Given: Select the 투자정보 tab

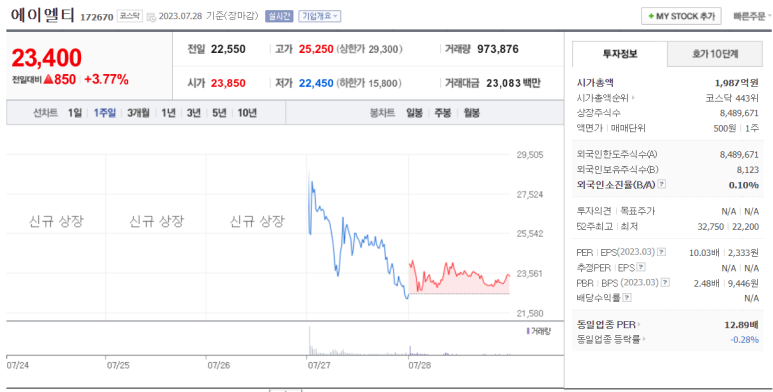Looking at the screenshot, I should tap(620, 54).
